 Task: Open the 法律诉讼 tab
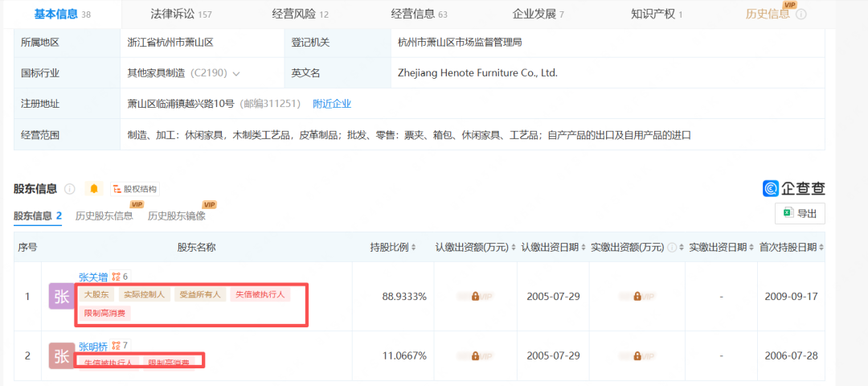pos(181,14)
